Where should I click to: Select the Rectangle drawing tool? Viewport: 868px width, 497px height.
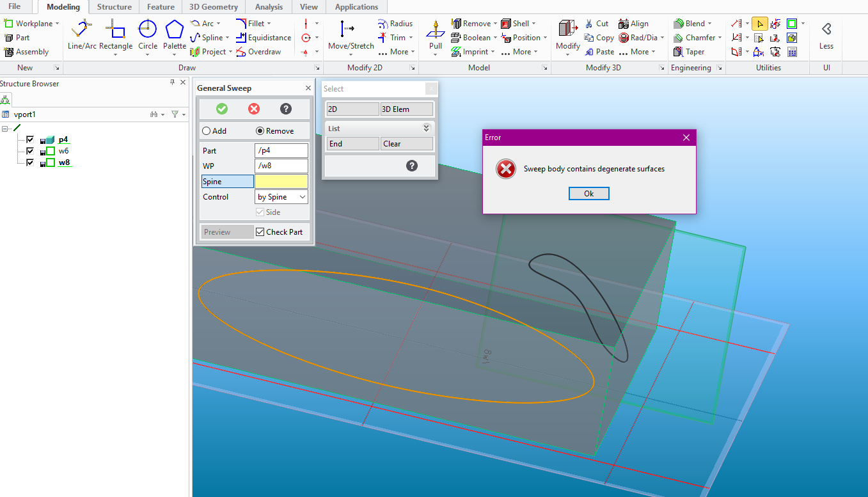pos(116,35)
